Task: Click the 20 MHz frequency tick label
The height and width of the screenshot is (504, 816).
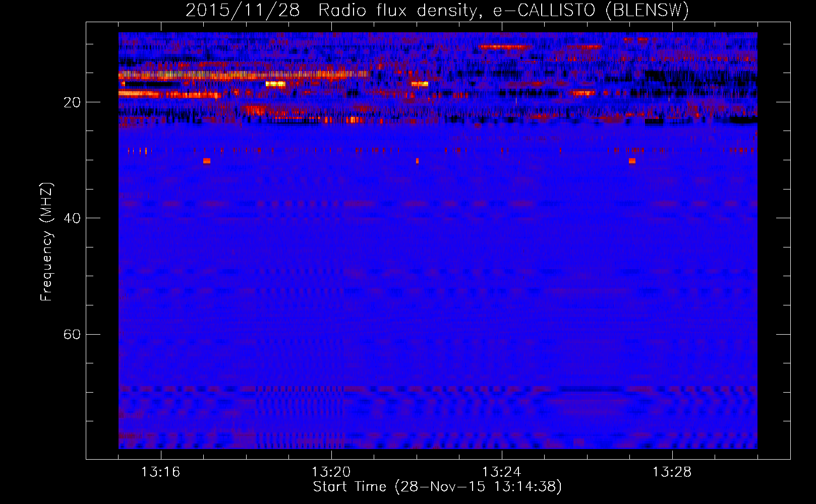Action: [72, 102]
